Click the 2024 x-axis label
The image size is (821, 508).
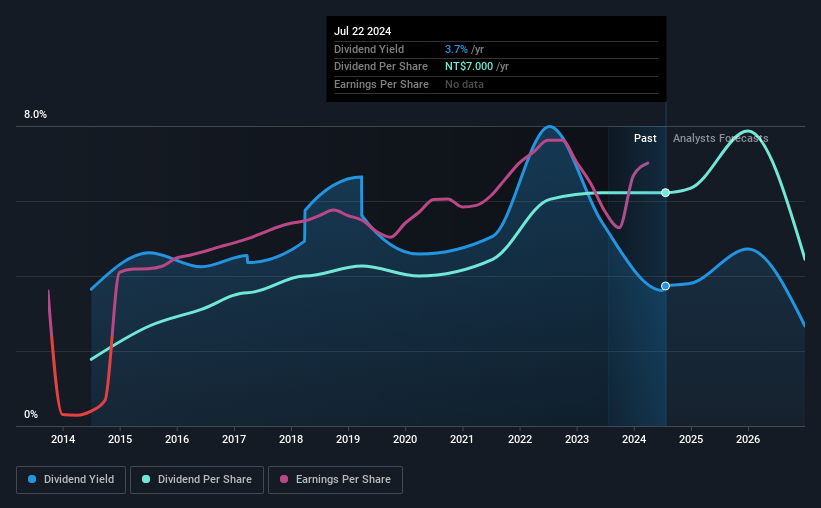tap(634, 439)
